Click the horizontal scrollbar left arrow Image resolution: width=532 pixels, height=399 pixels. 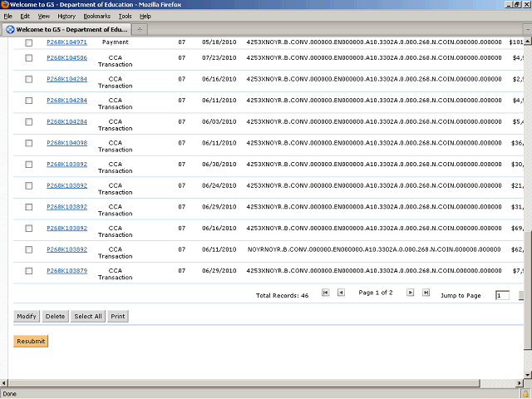click(5, 384)
